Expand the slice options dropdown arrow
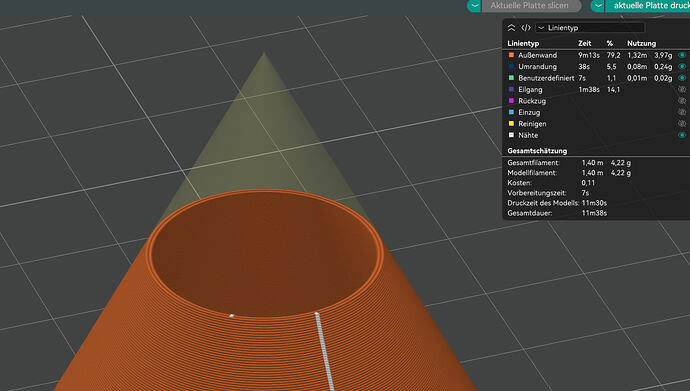The image size is (690, 391). (474, 6)
